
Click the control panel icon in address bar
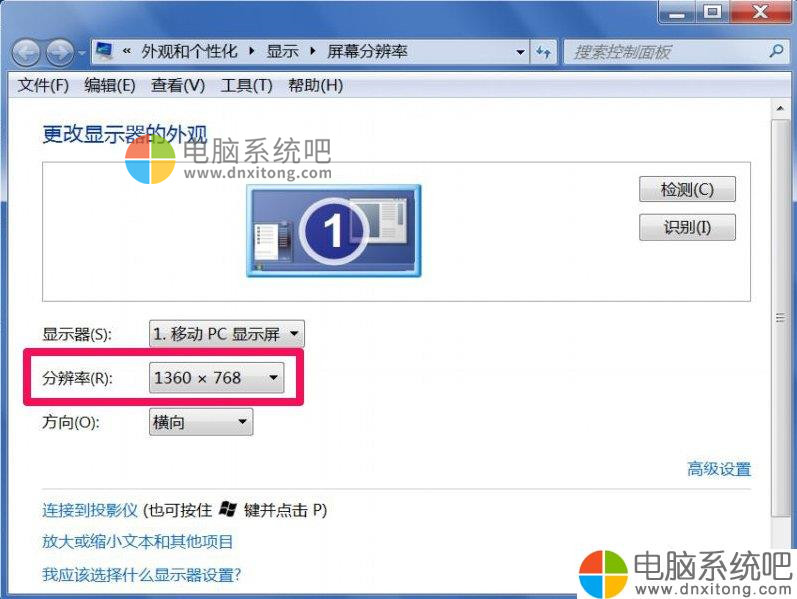(x=105, y=51)
